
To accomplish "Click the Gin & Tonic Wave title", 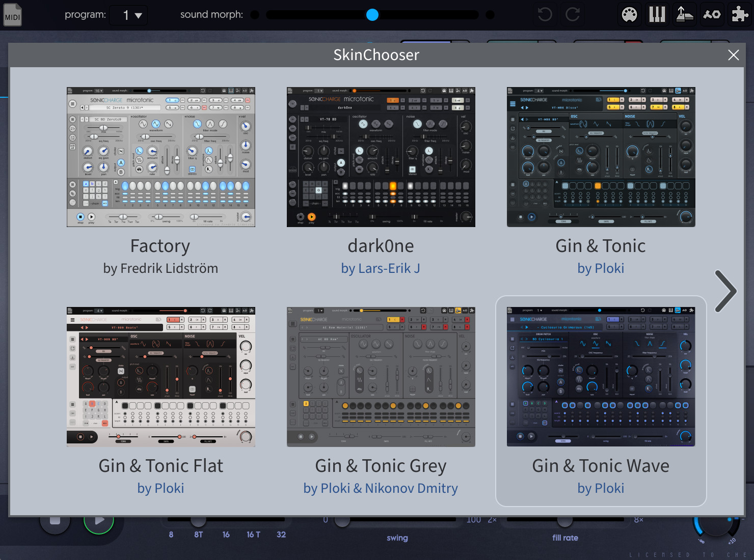I will pyautogui.click(x=601, y=466).
